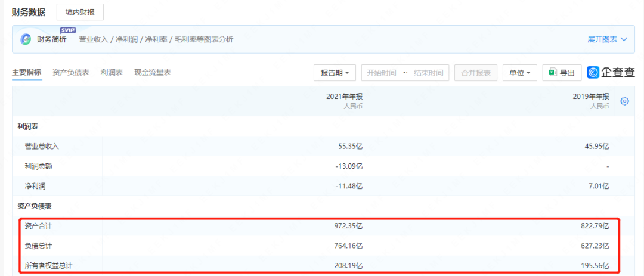644x276 pixels.
Task: Export data with the 导出 button
Action: coord(562,73)
